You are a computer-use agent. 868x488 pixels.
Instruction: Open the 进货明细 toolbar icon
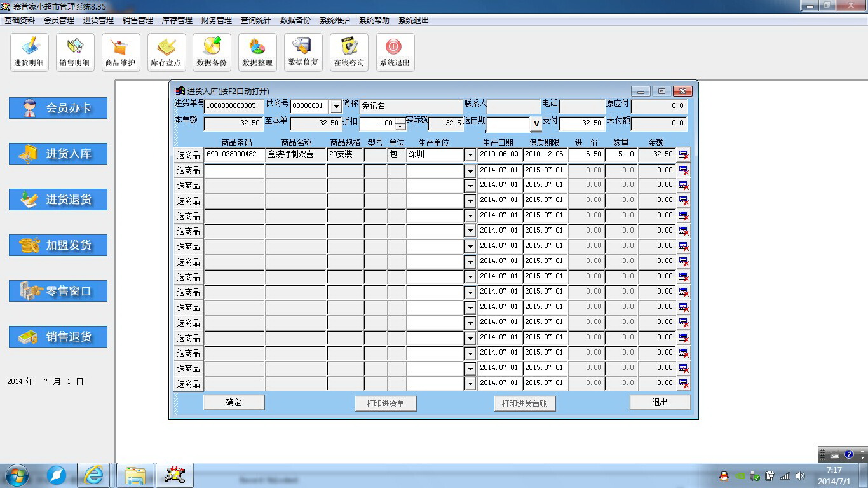click(x=29, y=52)
